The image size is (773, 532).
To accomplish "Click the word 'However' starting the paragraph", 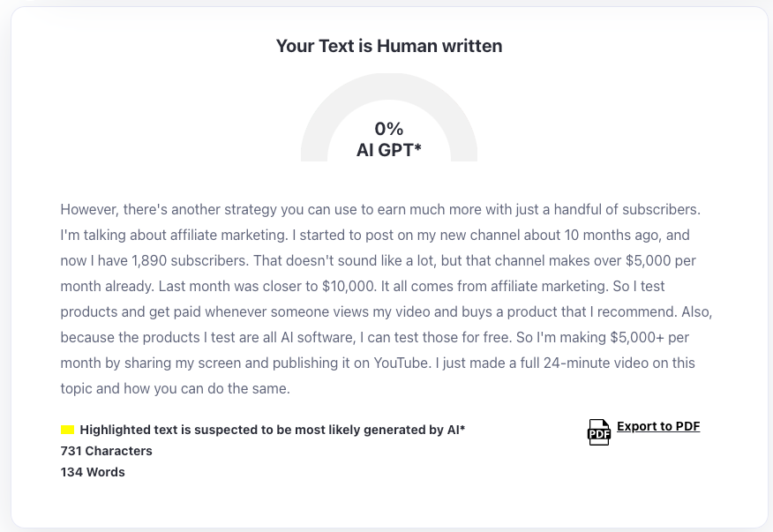I will [89, 210].
